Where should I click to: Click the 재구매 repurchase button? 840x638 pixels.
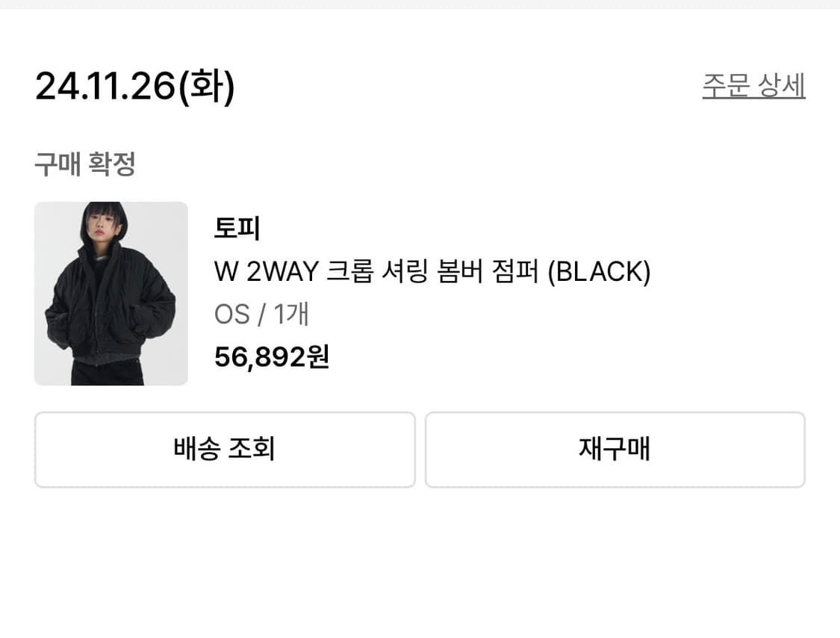(x=615, y=450)
